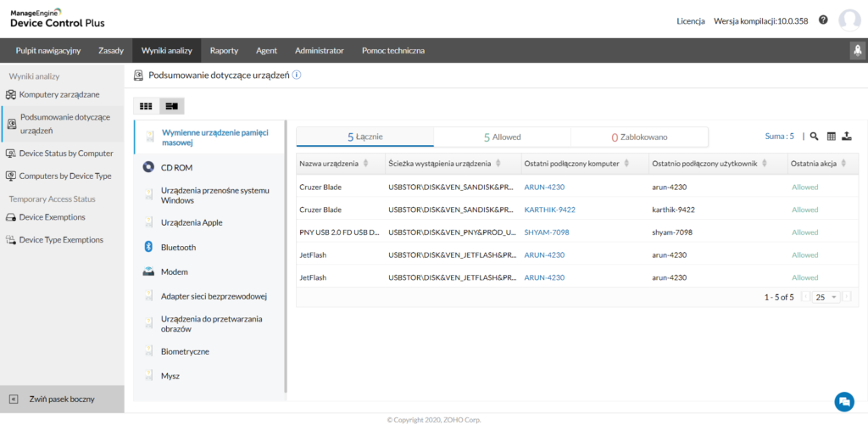
Task: Click the Licencja link
Action: [691, 20]
